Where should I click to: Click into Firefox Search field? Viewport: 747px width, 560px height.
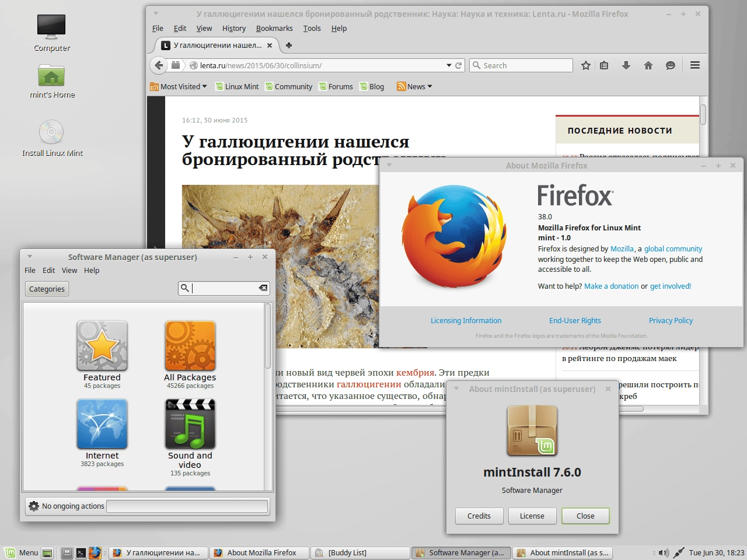(x=521, y=65)
